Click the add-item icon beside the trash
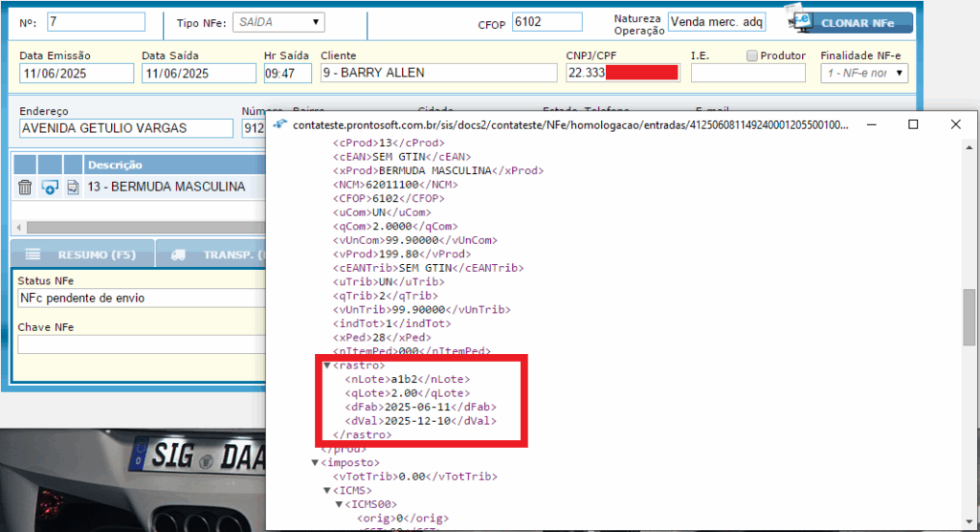This screenshot has height=532, width=980. (50, 187)
